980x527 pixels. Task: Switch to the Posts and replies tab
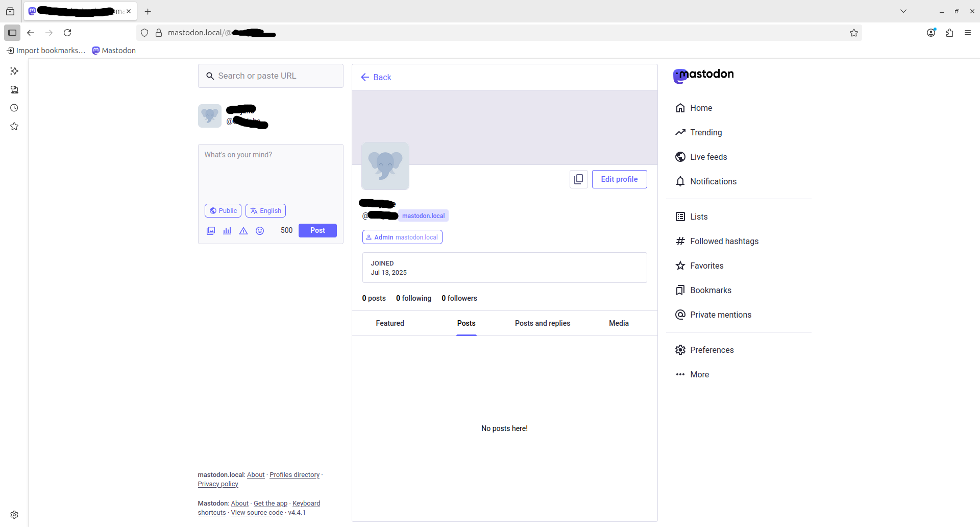tap(543, 323)
